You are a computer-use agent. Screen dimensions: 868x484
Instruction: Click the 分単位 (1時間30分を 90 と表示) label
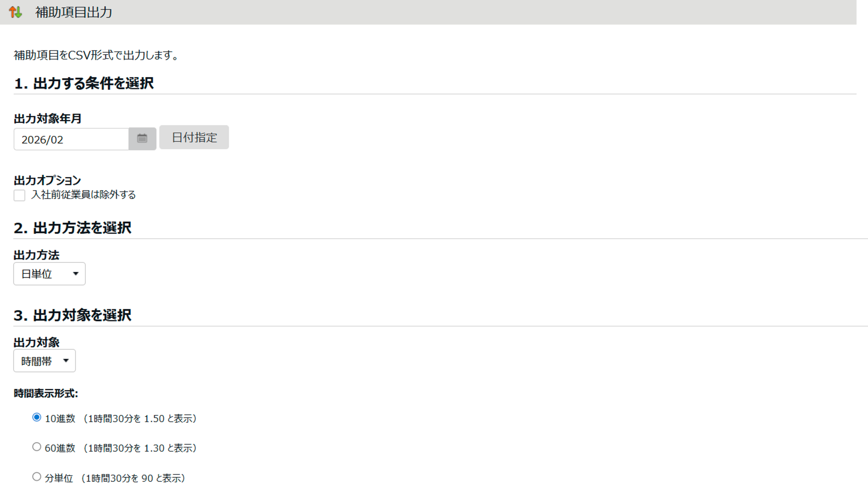[x=115, y=478]
